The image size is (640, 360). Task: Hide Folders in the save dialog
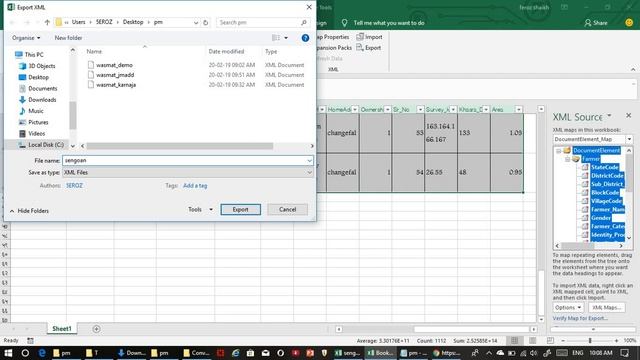[x=29, y=211]
